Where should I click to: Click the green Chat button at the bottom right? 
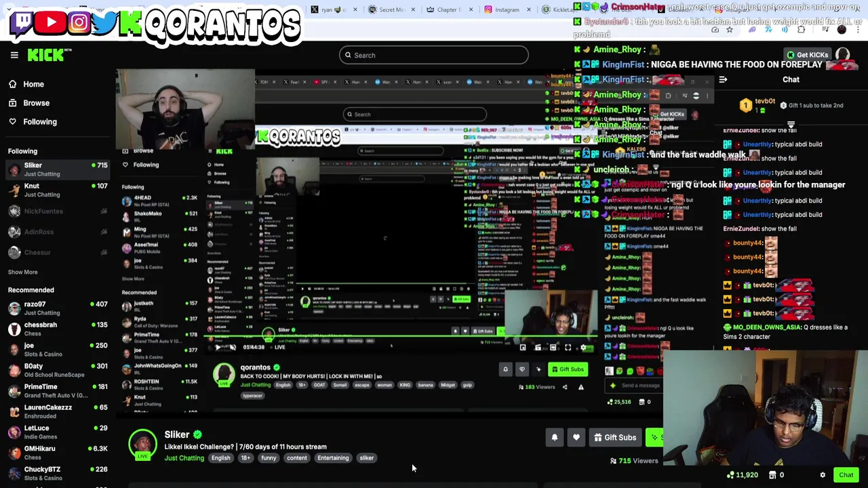click(846, 475)
